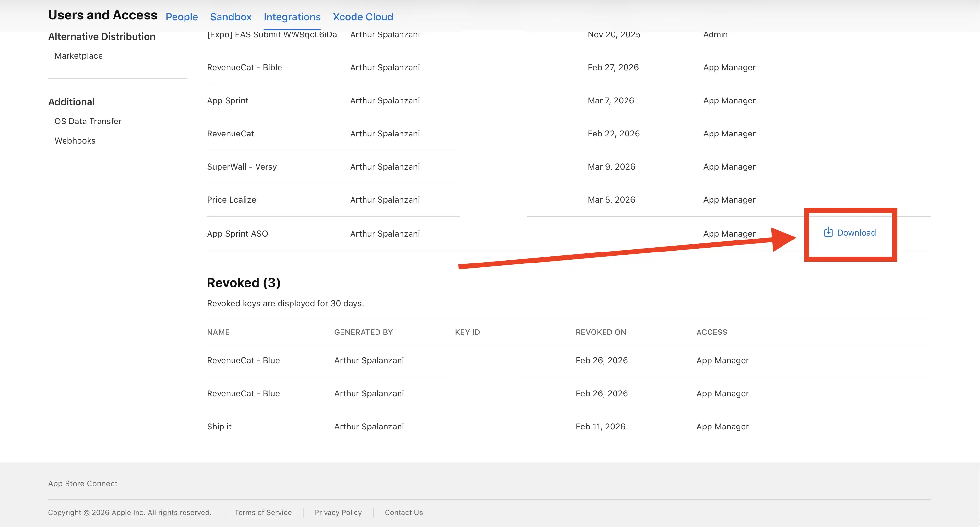
Task: Click the Mar 7, 2026 date cell
Action: (611, 100)
